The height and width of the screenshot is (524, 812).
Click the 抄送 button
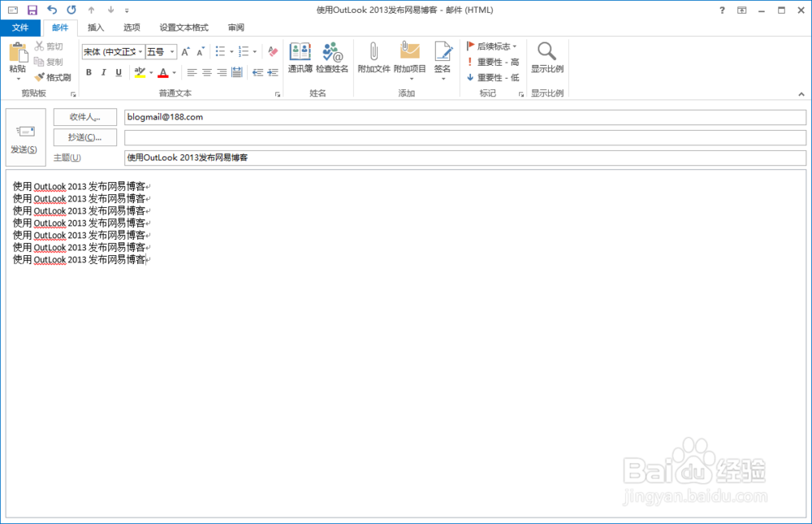tap(85, 137)
